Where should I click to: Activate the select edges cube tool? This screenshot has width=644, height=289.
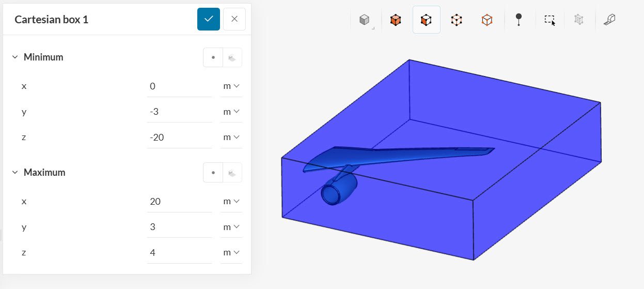pos(457,20)
